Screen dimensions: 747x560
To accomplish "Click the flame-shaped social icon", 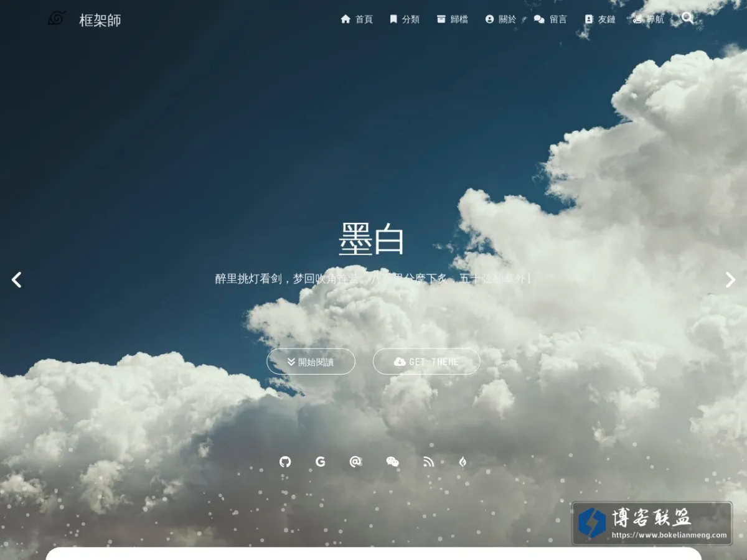I will tap(463, 462).
